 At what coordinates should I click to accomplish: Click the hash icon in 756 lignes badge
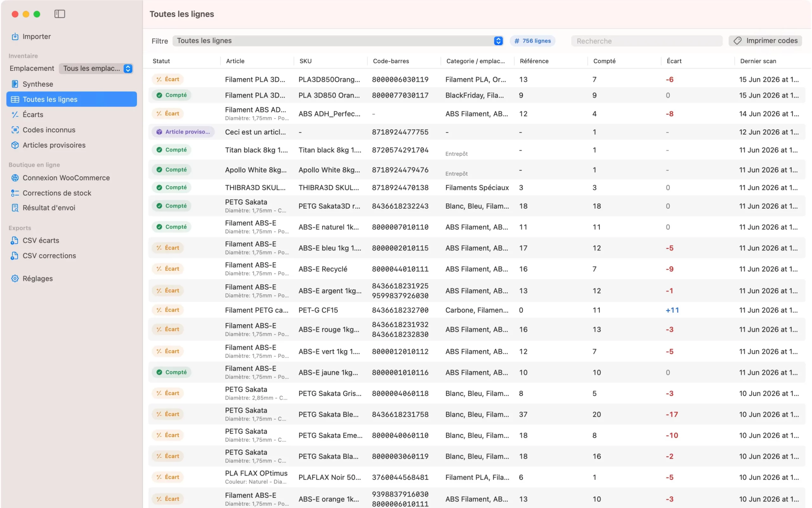517,41
